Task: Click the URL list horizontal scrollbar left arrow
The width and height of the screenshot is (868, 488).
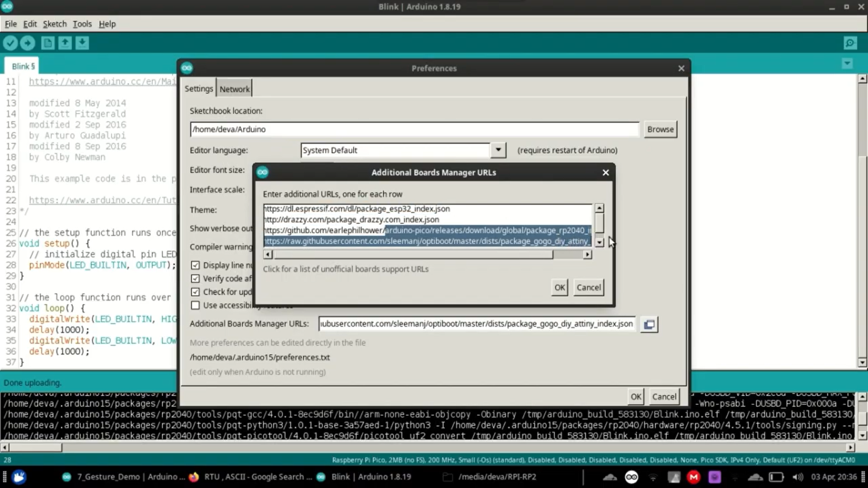Action: (268, 254)
